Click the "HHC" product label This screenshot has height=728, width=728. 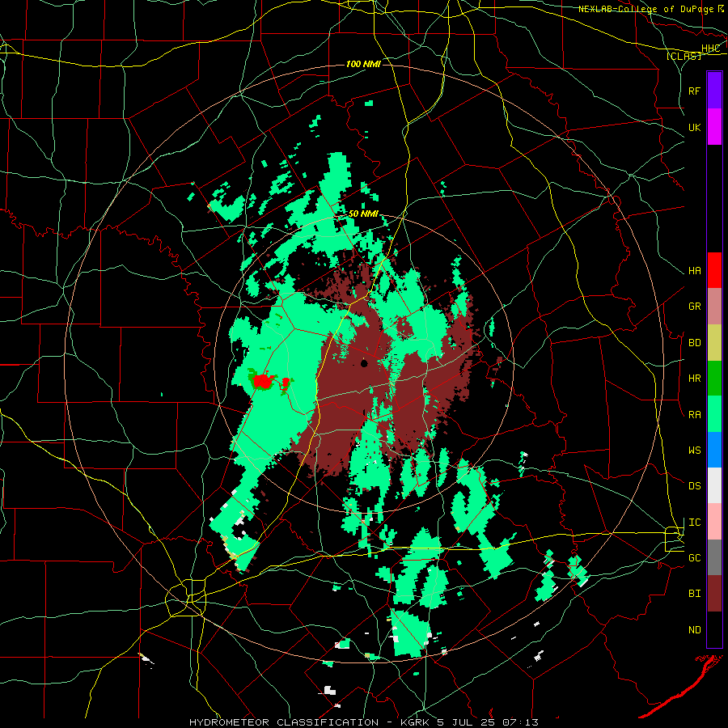tap(710, 49)
